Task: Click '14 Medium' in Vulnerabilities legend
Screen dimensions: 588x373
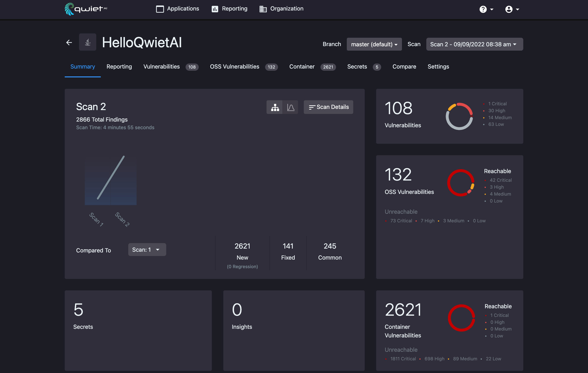Action: click(500, 117)
